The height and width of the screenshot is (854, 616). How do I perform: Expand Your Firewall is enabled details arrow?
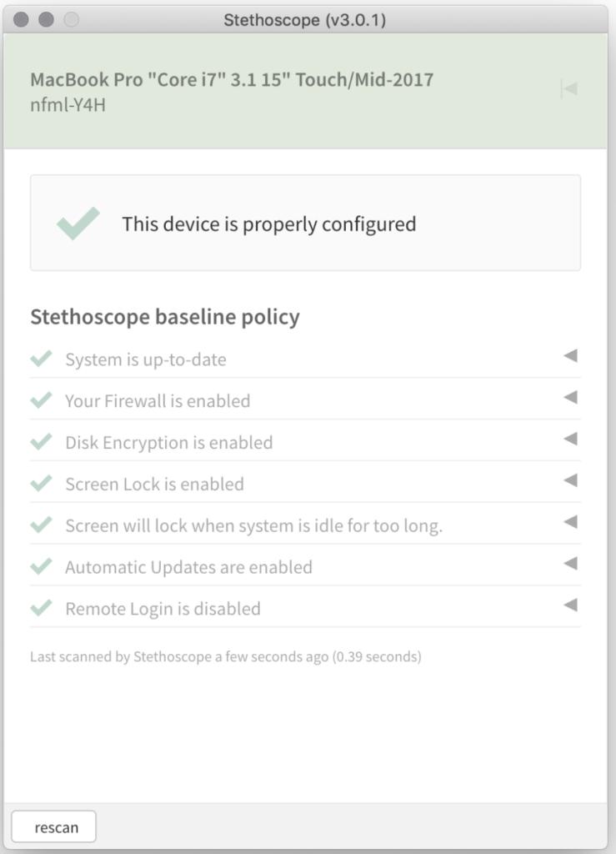[570, 398]
